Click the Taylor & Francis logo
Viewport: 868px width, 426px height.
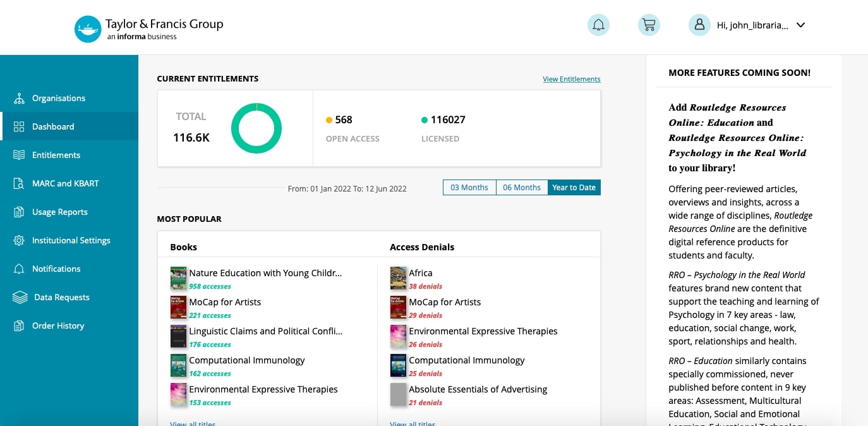click(149, 29)
